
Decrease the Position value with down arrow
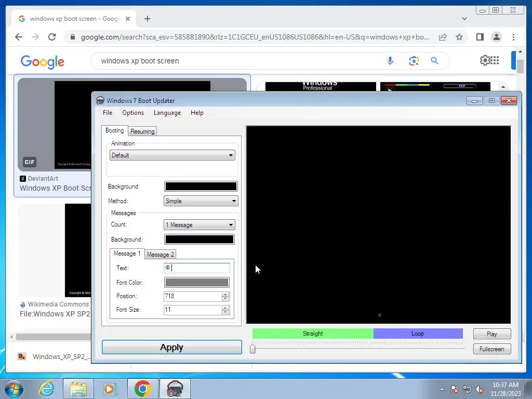tap(225, 299)
